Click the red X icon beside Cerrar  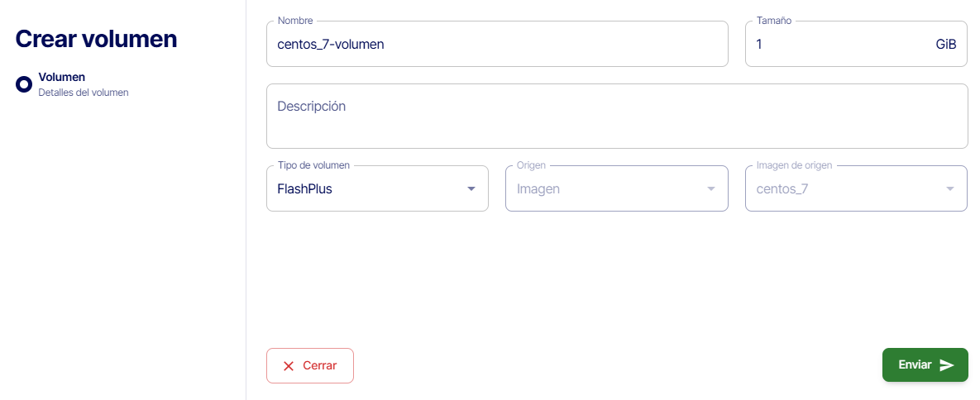[x=289, y=366]
